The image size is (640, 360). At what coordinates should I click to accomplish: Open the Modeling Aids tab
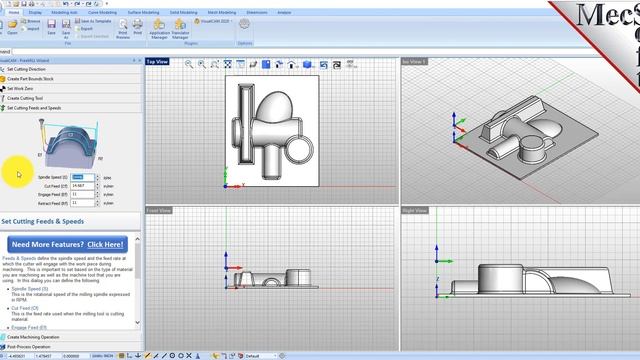point(64,12)
